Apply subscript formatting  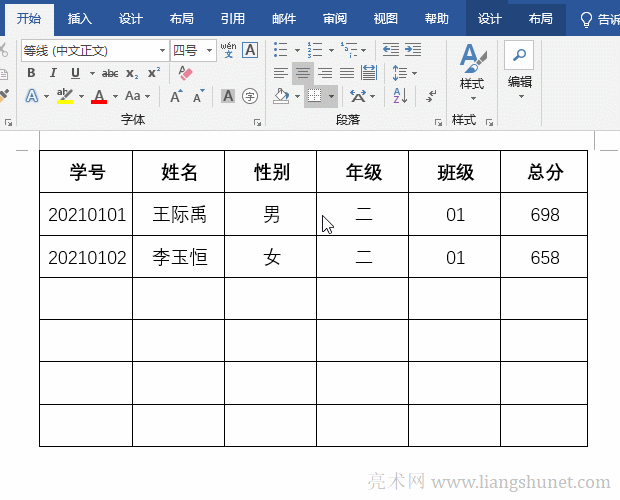tap(133, 73)
